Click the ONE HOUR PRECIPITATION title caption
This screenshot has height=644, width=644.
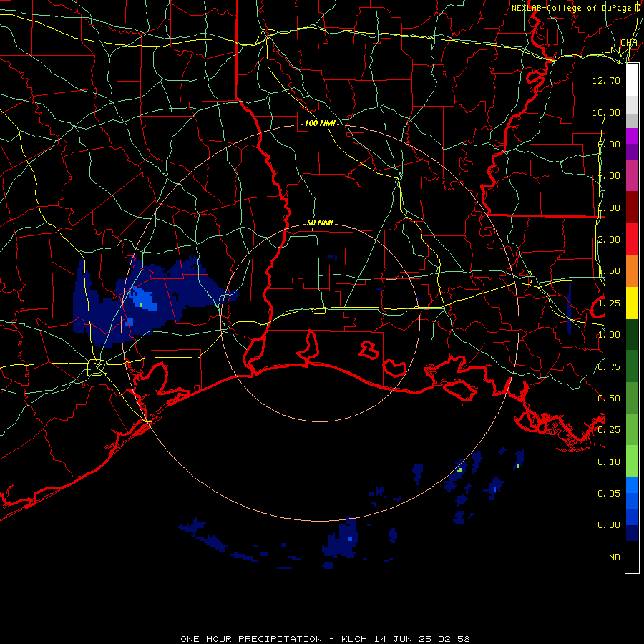point(325,639)
